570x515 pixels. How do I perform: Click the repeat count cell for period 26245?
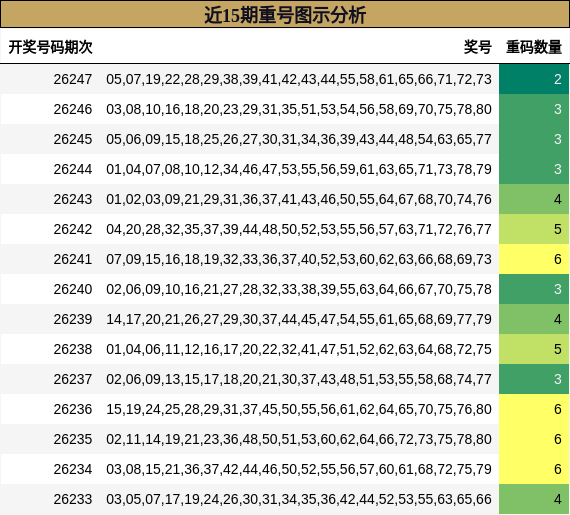click(534, 139)
